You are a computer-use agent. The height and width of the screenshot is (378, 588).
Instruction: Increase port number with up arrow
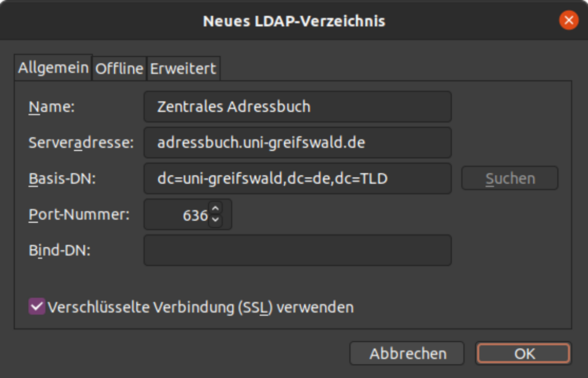coord(216,208)
